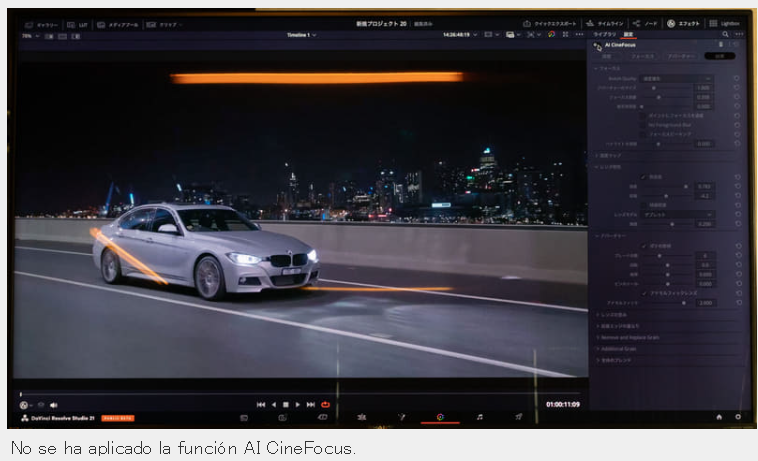This screenshot has height=461, width=758.
Task: Open the Color page icon in bottom bar
Action: (x=440, y=417)
